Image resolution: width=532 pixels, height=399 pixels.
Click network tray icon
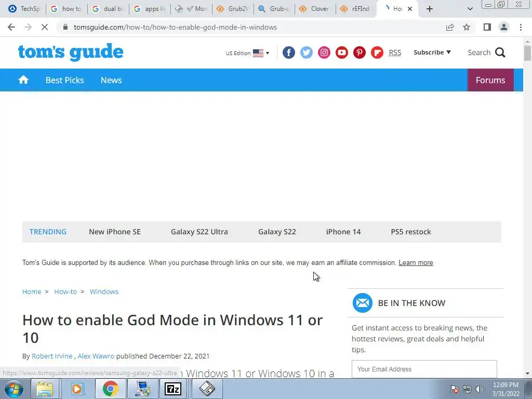[467, 389]
